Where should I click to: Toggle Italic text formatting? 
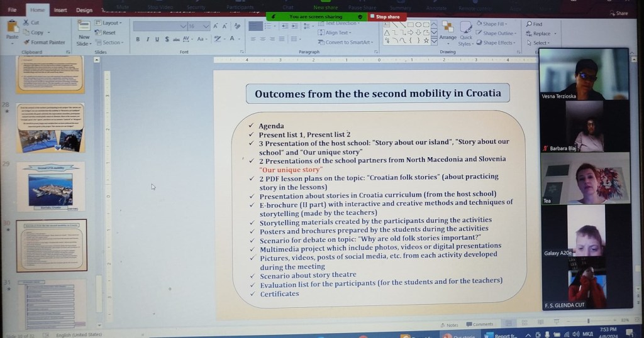(148, 39)
